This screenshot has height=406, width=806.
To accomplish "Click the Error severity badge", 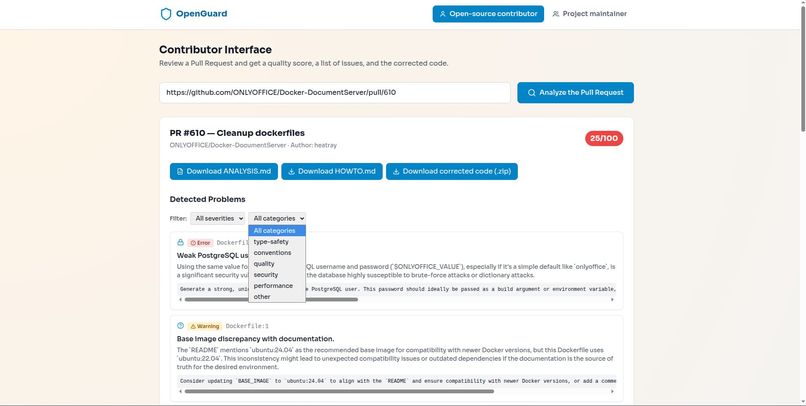I will [x=200, y=243].
